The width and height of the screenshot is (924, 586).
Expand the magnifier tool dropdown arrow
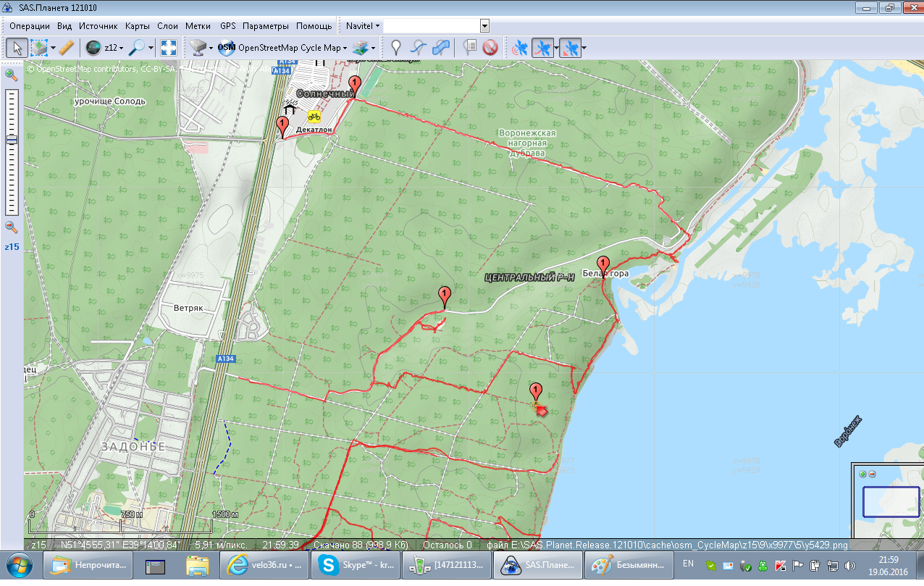coord(151,48)
